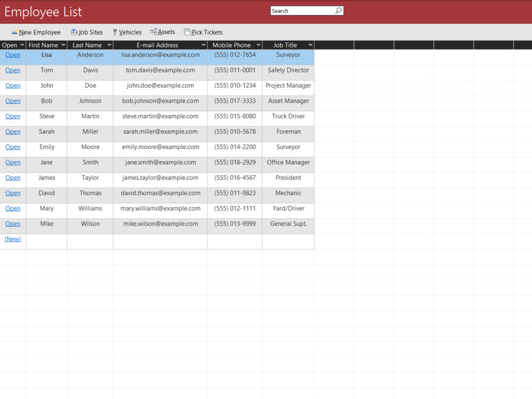The height and width of the screenshot is (399, 532).
Task: Select the Office Manager job title cell
Action: 288,164
